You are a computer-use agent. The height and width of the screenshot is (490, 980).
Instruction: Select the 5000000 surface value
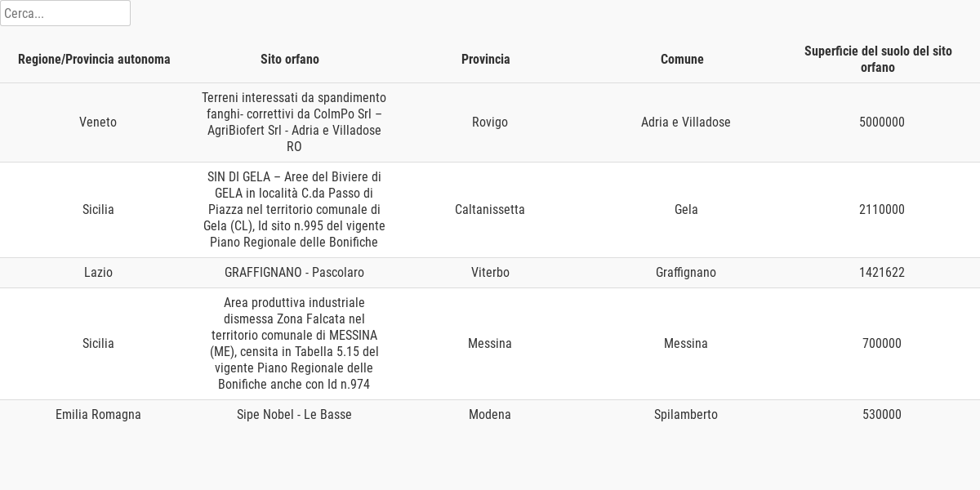[882, 122]
